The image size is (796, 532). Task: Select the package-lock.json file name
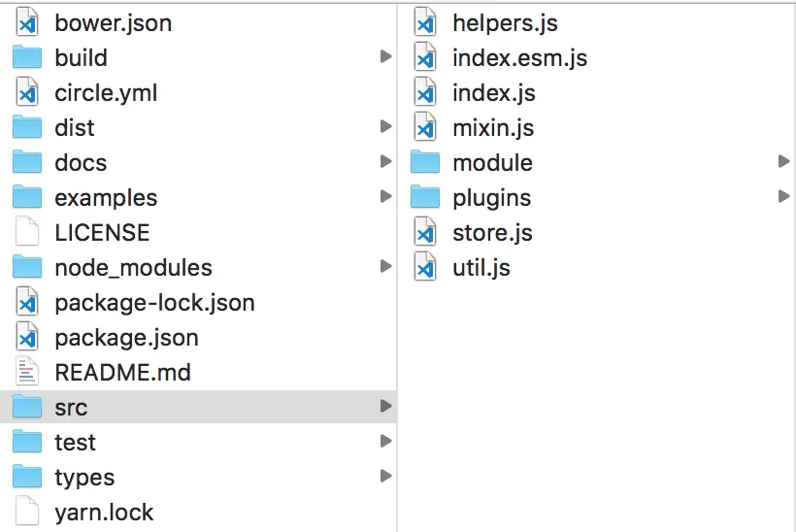pos(154,303)
